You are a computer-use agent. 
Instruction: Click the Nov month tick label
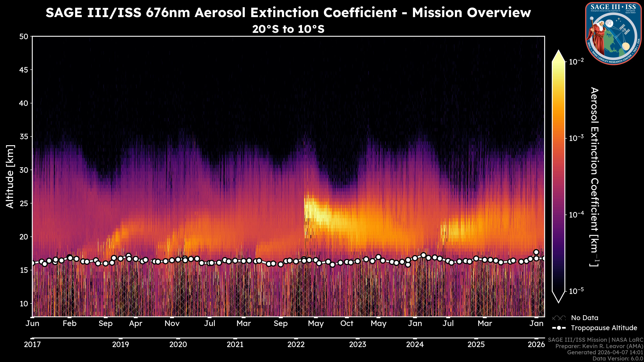pyautogui.click(x=172, y=323)
